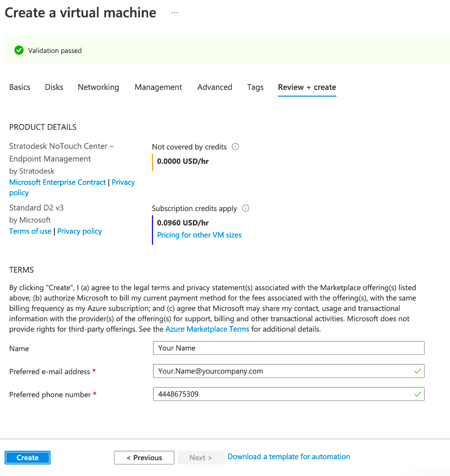Click the Preferred e-mail address field
Screen dimensions: 450x476
(x=288, y=371)
